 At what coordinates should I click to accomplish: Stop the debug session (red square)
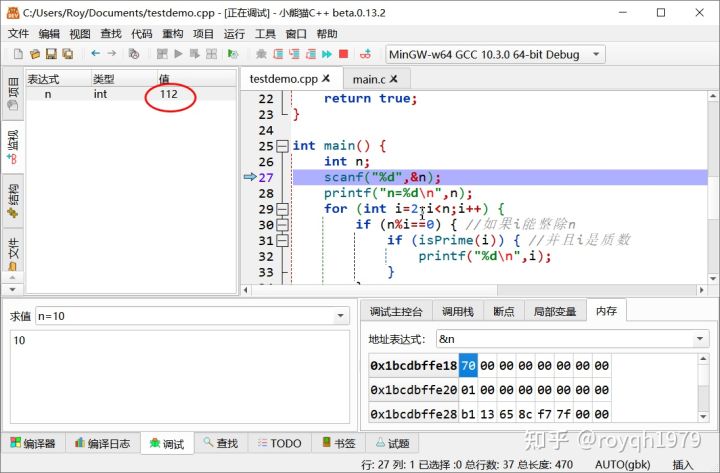[x=343, y=54]
